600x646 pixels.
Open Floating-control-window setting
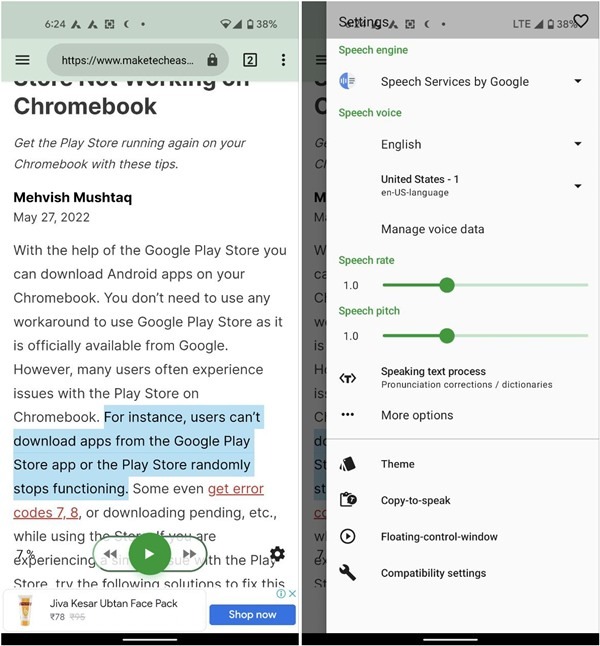click(439, 536)
